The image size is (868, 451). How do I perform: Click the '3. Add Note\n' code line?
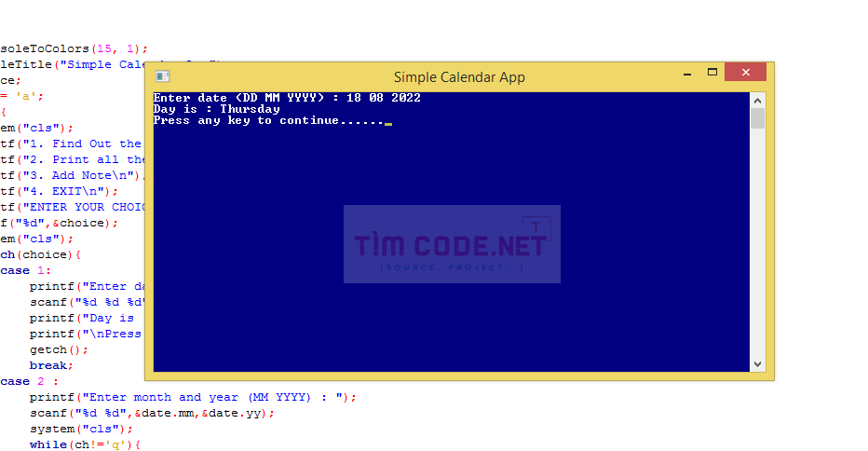point(73,175)
